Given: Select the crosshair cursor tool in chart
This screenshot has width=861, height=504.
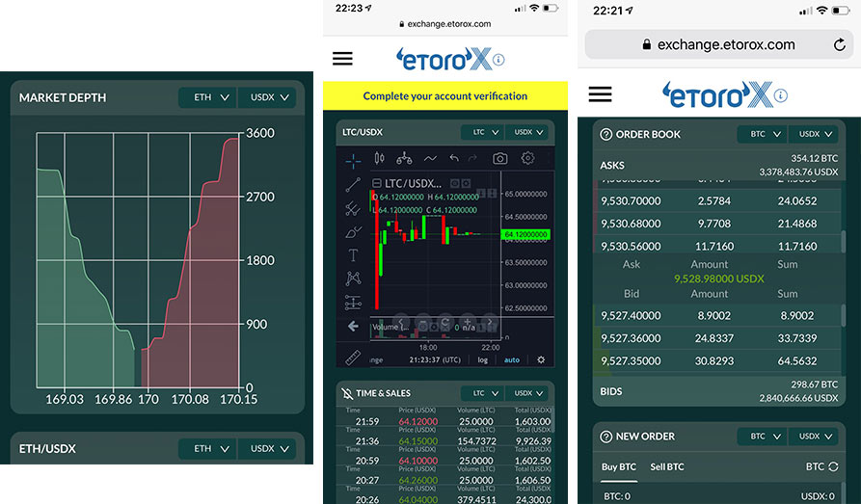Looking at the screenshot, I should point(353,160).
